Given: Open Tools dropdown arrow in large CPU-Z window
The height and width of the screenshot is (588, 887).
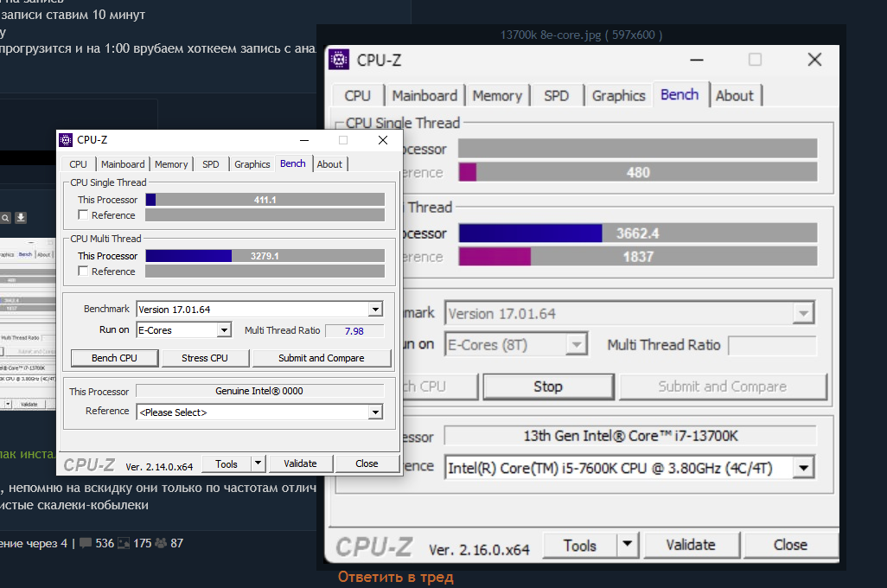Looking at the screenshot, I should coord(627,545).
